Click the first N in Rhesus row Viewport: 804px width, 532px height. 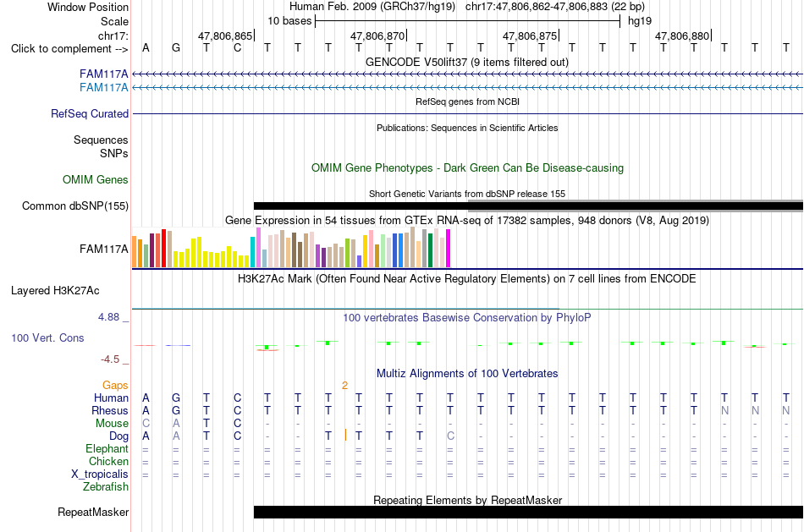724,410
